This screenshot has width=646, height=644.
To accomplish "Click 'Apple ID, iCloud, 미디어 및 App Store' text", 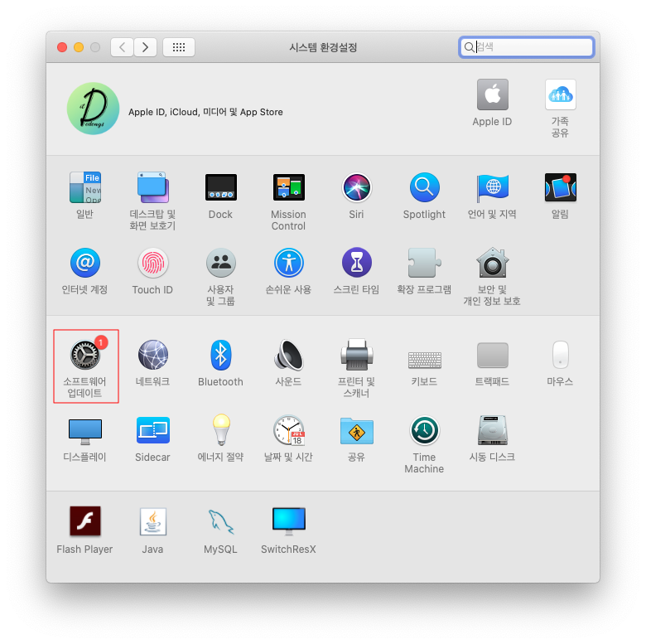I will (205, 112).
